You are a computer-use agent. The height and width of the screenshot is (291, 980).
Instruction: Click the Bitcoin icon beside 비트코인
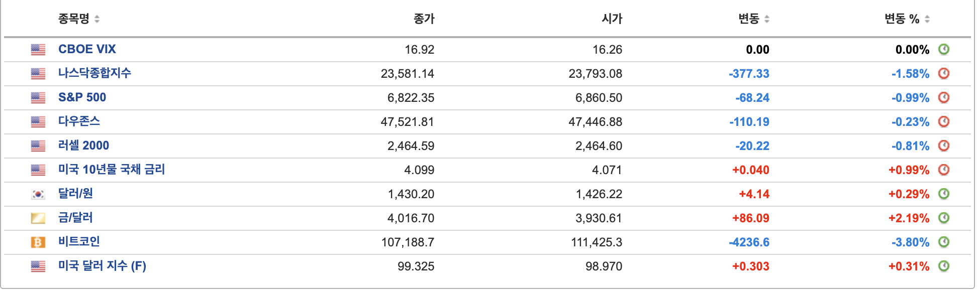tap(38, 241)
